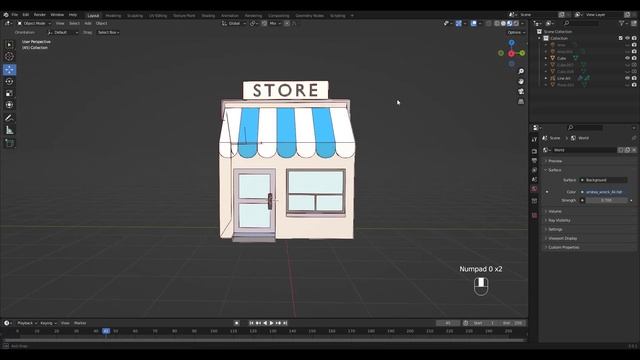Open the Object Mode dropdown

34,23
